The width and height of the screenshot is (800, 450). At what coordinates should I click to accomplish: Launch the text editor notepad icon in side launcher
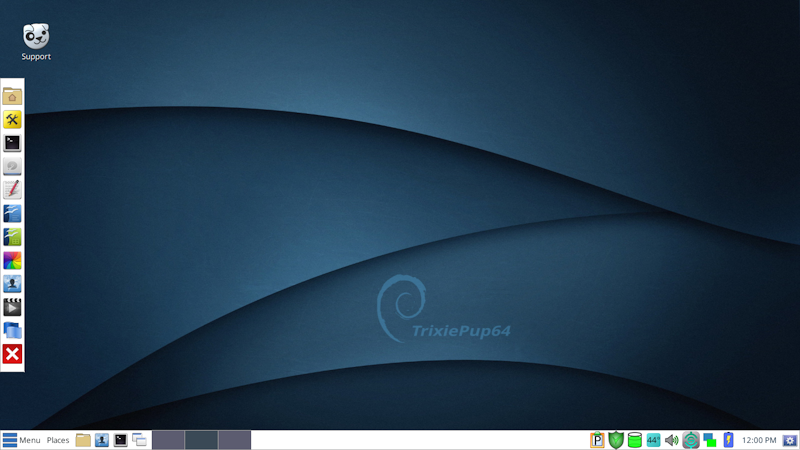pyautogui.click(x=13, y=190)
